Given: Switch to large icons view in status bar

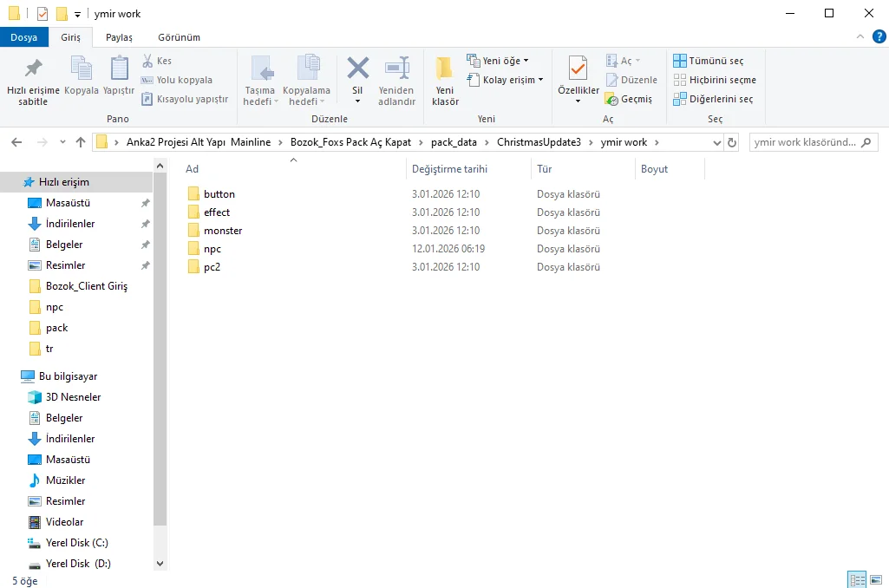Looking at the screenshot, I should [x=877, y=579].
